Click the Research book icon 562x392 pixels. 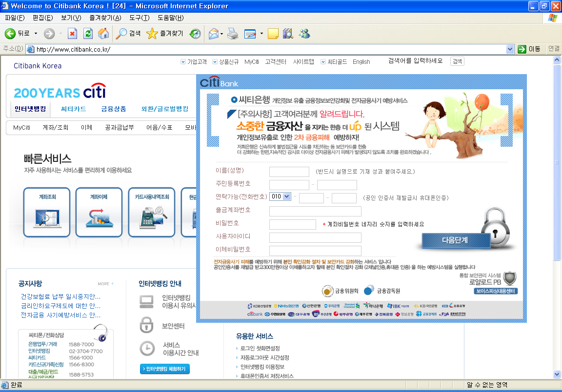click(x=288, y=34)
